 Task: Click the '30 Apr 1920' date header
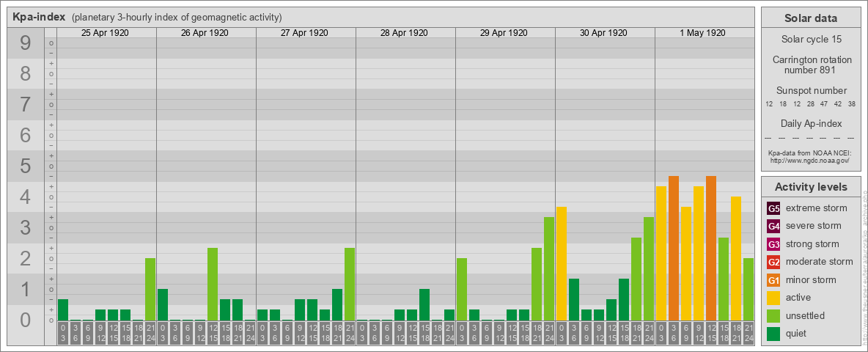603,33
